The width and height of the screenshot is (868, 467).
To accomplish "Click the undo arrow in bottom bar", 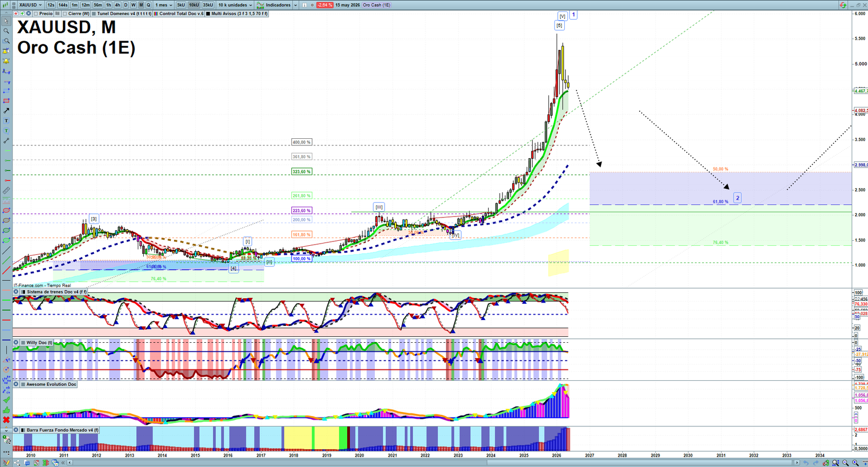I will tap(806, 463).
